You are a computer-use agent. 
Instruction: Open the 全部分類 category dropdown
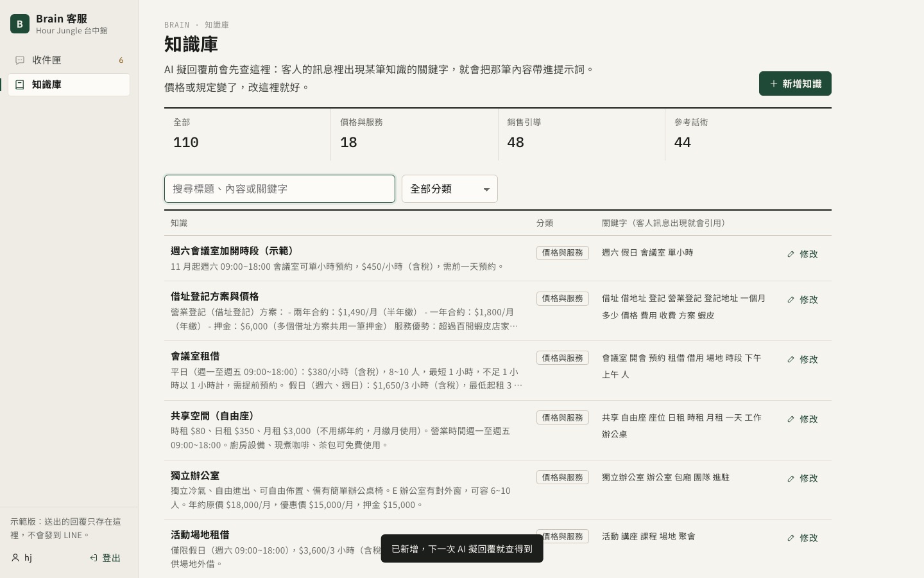coord(450,189)
